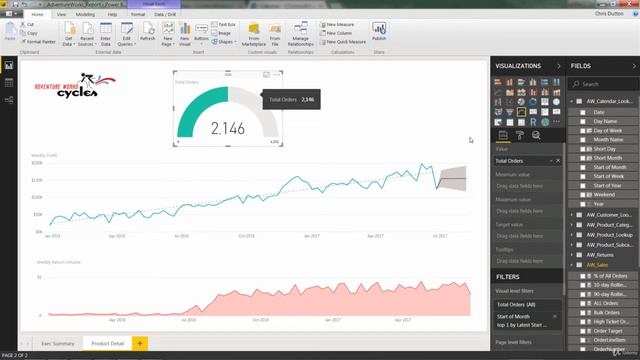Viewport: 640px width, 360px height.
Task: Remove the Start of Month filter
Action: click(x=555, y=317)
